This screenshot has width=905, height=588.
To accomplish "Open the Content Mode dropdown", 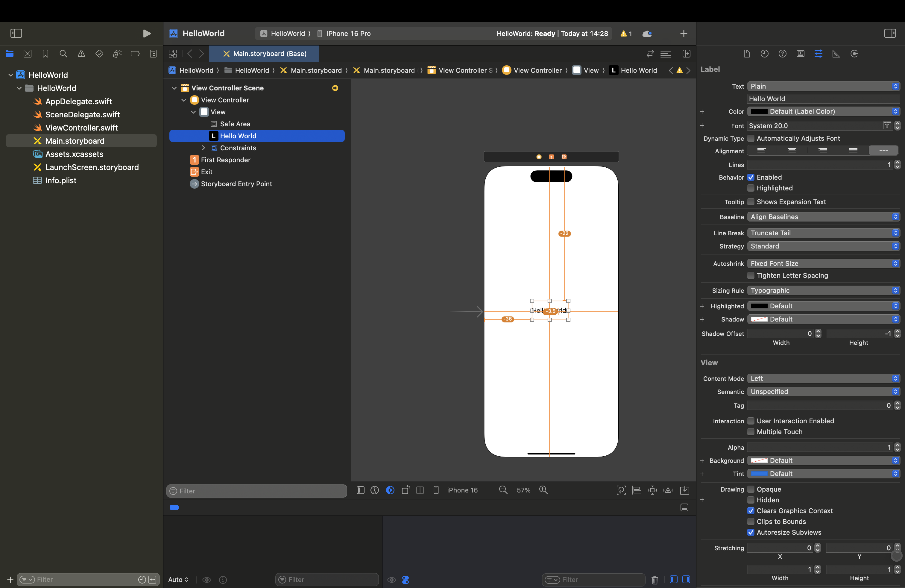I will [x=823, y=378].
